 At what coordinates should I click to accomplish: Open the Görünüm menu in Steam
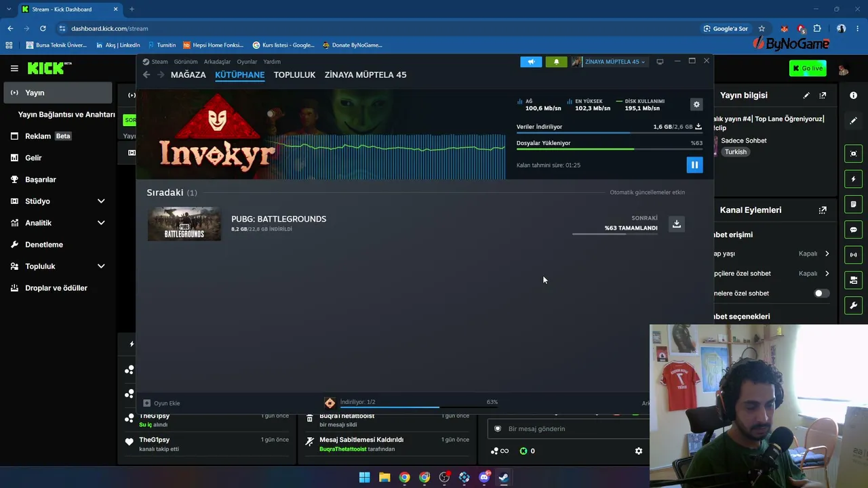click(x=186, y=62)
